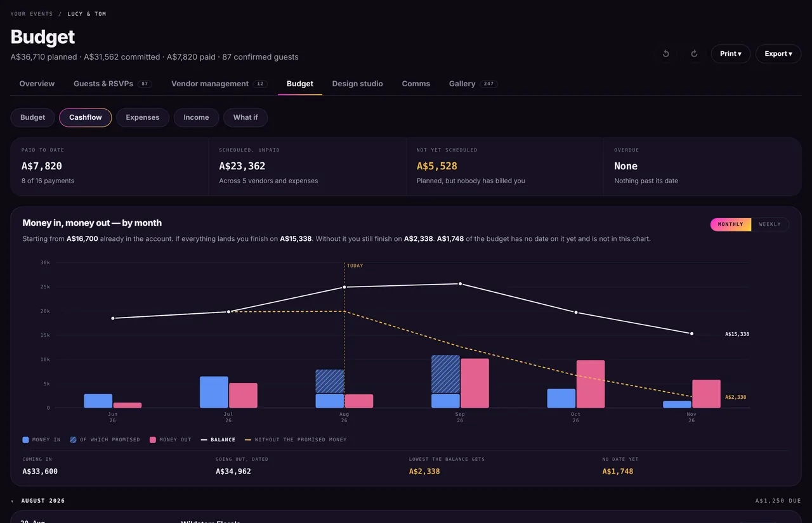Click the undo arrow icon
Image resolution: width=812 pixels, height=523 pixels.
665,54
